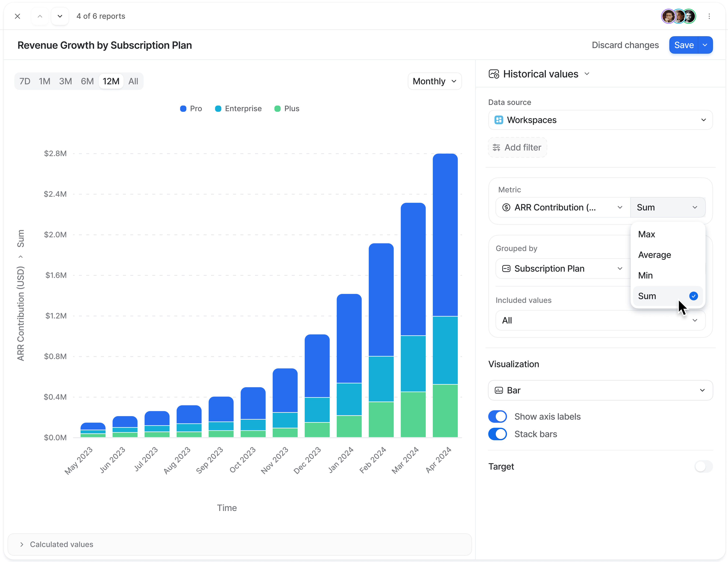This screenshot has height=562, width=728.
Task: Select Average from the aggregation menu
Action: point(654,255)
